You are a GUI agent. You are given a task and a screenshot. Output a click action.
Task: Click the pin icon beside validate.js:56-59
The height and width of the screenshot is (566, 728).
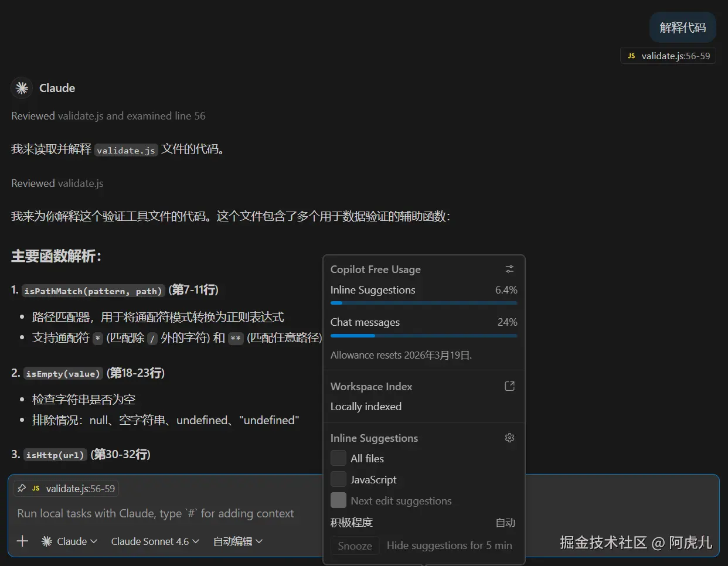[22, 488]
